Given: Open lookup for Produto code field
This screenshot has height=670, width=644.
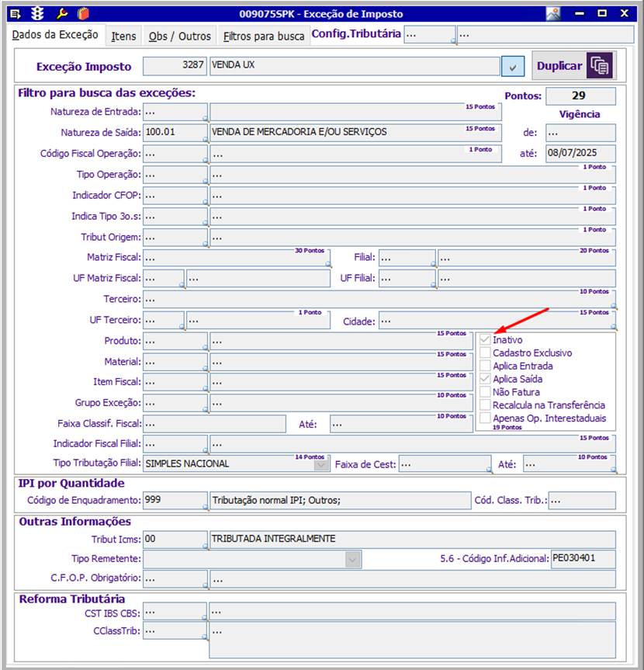Looking at the screenshot, I should (x=205, y=348).
